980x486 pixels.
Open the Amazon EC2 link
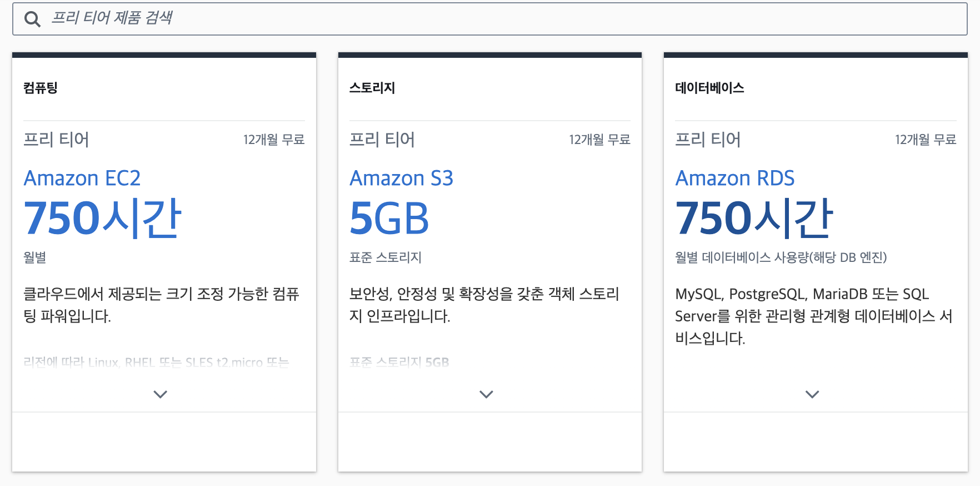coord(82,178)
